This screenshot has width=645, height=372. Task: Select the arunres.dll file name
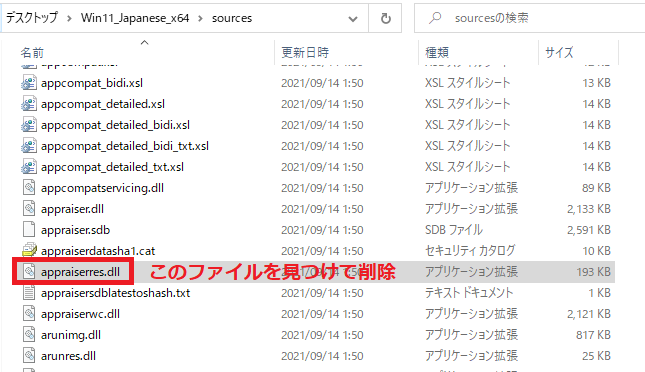[x=68, y=356]
